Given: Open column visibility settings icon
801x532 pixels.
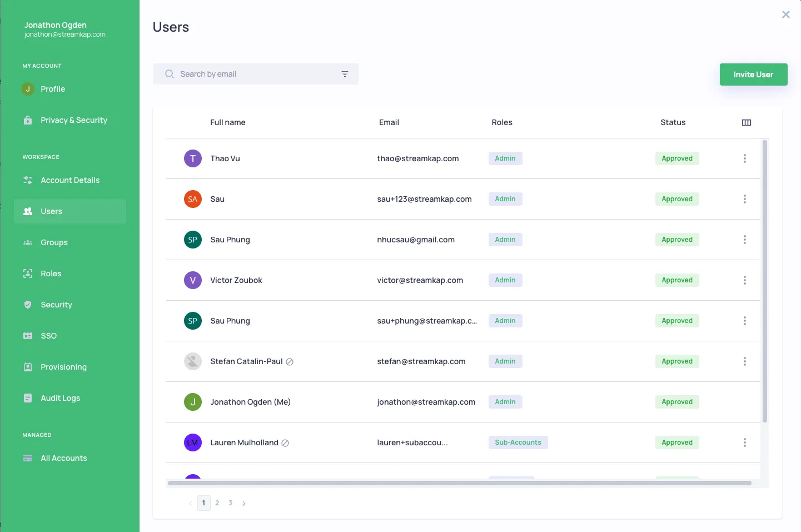Looking at the screenshot, I should (x=747, y=122).
